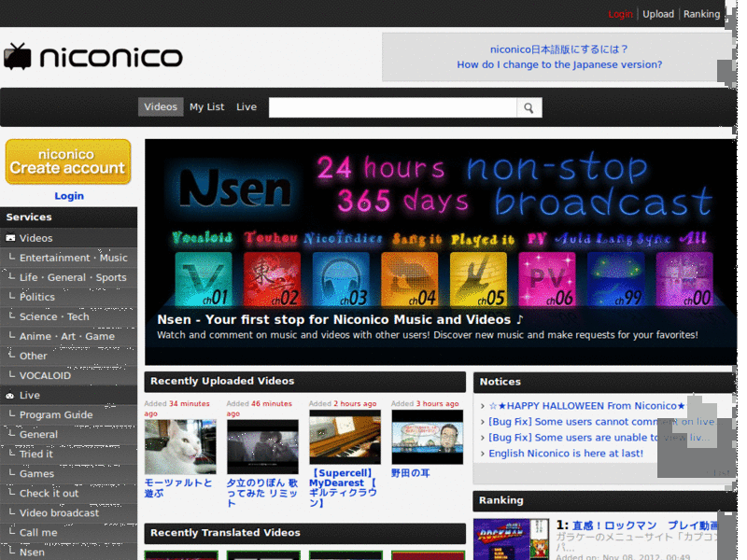This screenshot has width=747, height=560.
Task: Open the 夕立のりぼん video title
Action: (x=262, y=493)
